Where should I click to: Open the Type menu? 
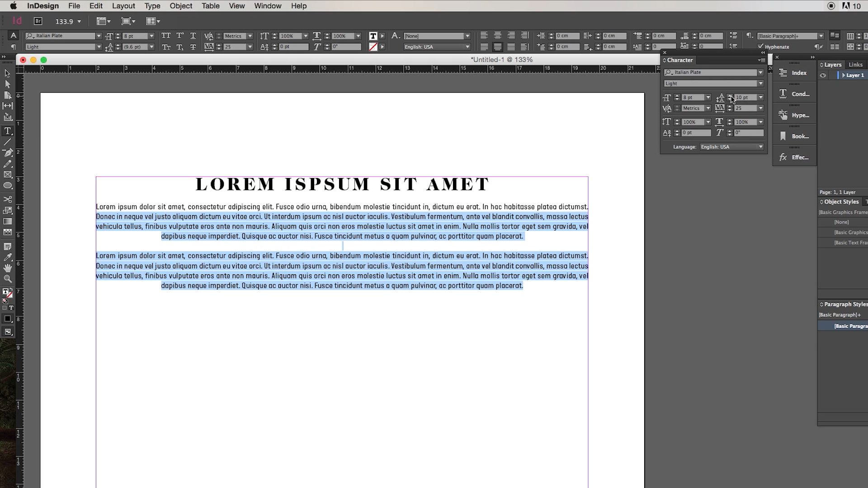tap(152, 6)
